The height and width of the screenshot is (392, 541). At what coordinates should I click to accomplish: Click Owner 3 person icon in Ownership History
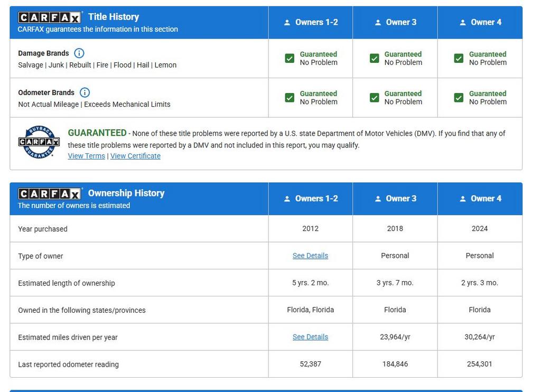tap(378, 199)
